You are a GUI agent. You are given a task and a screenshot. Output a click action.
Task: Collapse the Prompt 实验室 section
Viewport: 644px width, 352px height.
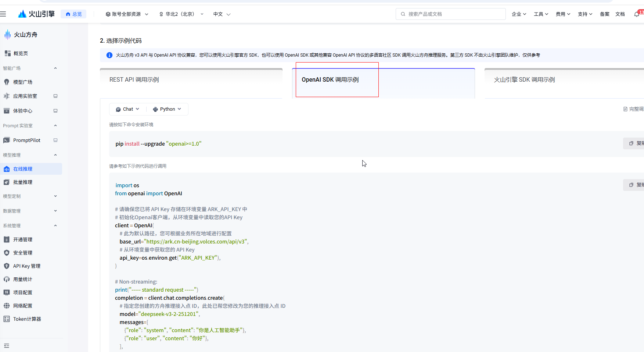coord(55,125)
